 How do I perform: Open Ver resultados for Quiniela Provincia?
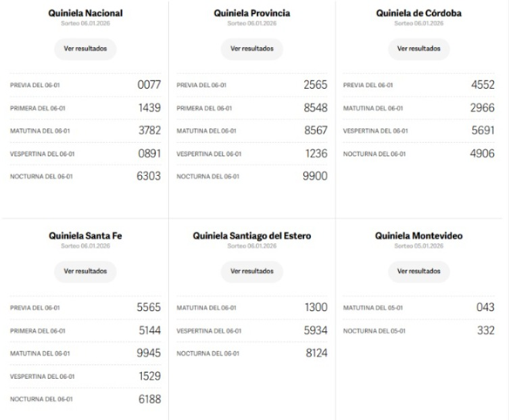coord(252,49)
